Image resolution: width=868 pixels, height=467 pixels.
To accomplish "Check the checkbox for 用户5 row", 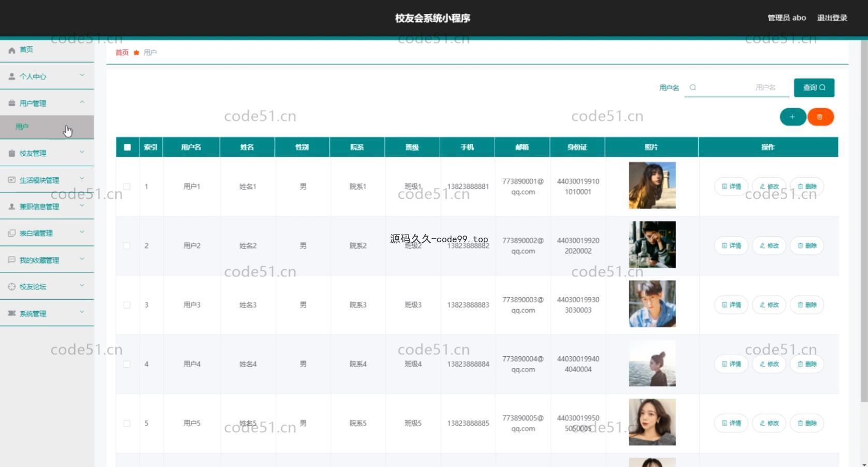I will click(127, 423).
